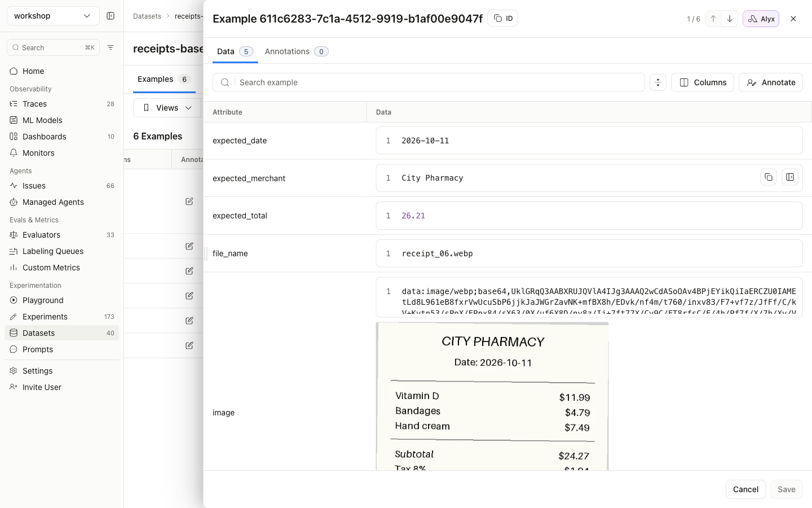This screenshot has width=812, height=508.
Task: Switch to the Annotations tab
Action: point(296,51)
